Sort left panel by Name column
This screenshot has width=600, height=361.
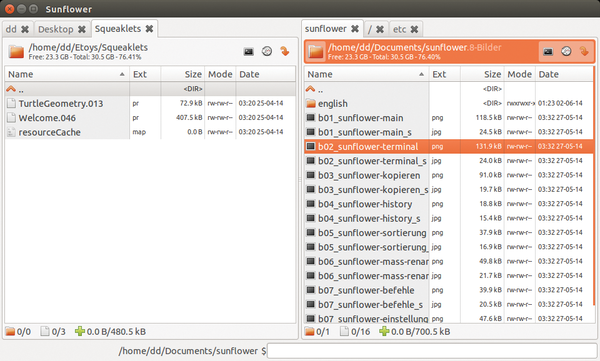67,74
